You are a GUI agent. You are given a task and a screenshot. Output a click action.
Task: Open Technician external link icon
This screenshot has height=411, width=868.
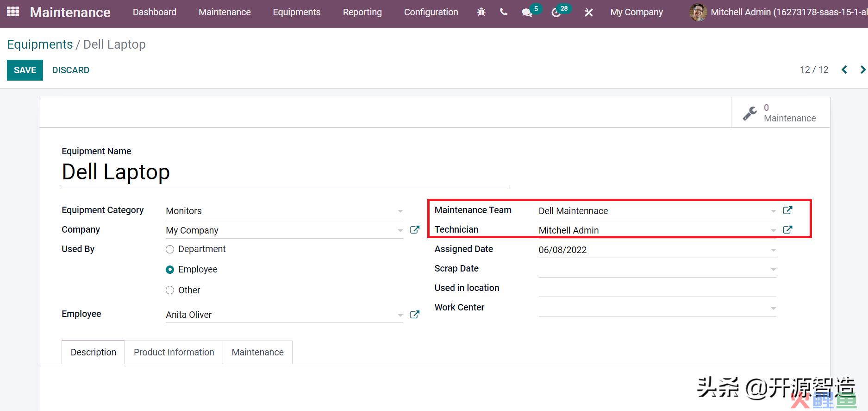787,229
